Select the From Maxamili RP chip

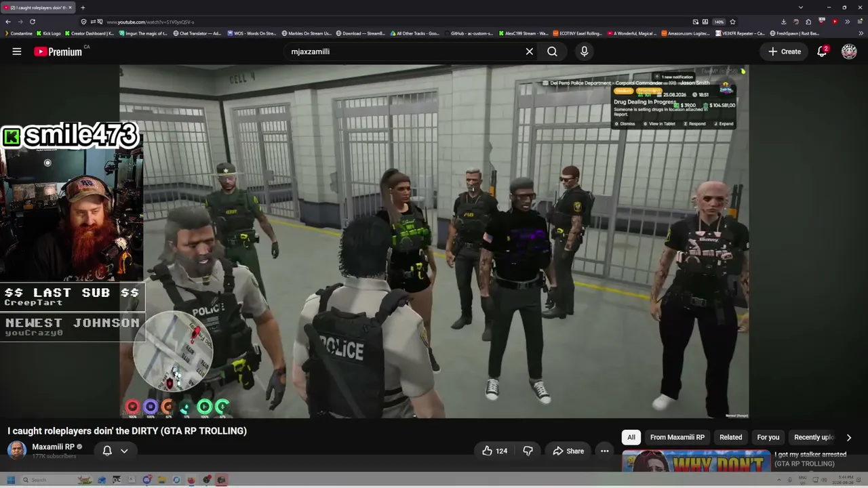click(x=677, y=437)
